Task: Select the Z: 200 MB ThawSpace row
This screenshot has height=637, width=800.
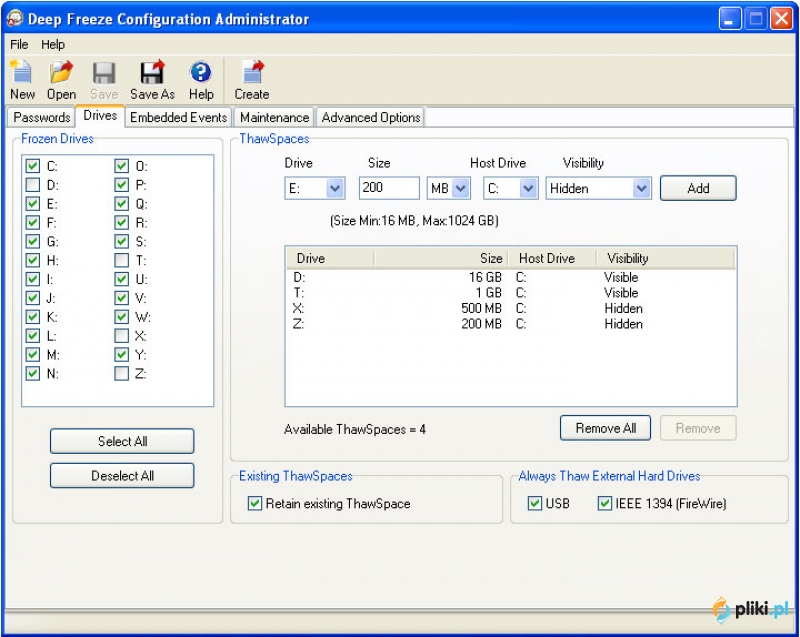Action: click(510, 324)
